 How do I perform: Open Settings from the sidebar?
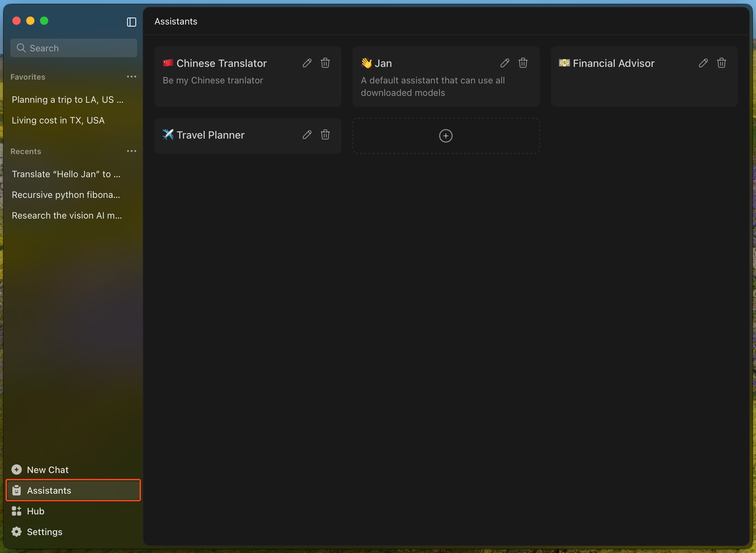pos(44,532)
